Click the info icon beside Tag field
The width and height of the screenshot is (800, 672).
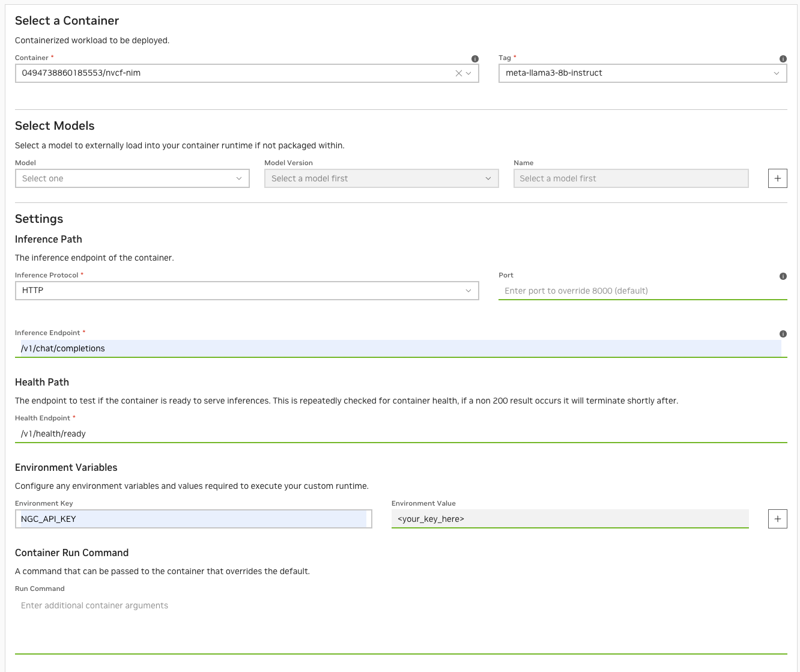783,59
